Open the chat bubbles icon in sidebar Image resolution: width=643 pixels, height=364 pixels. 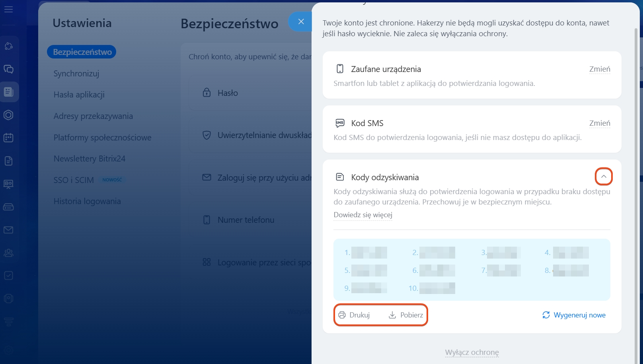[8, 69]
